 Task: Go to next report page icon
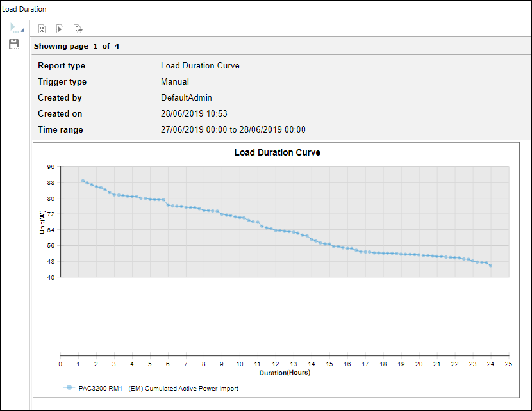pyautogui.click(x=60, y=29)
